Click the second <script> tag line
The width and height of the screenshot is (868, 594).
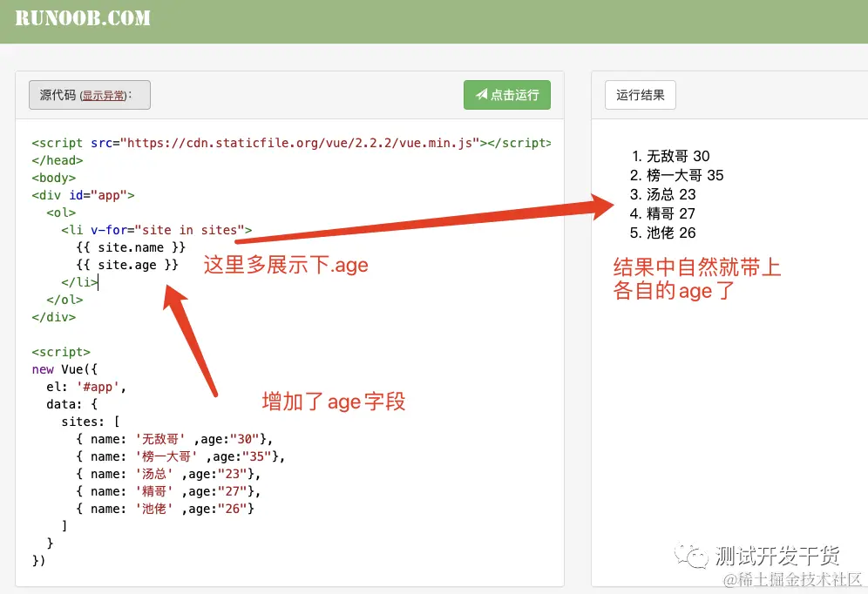[61, 352]
